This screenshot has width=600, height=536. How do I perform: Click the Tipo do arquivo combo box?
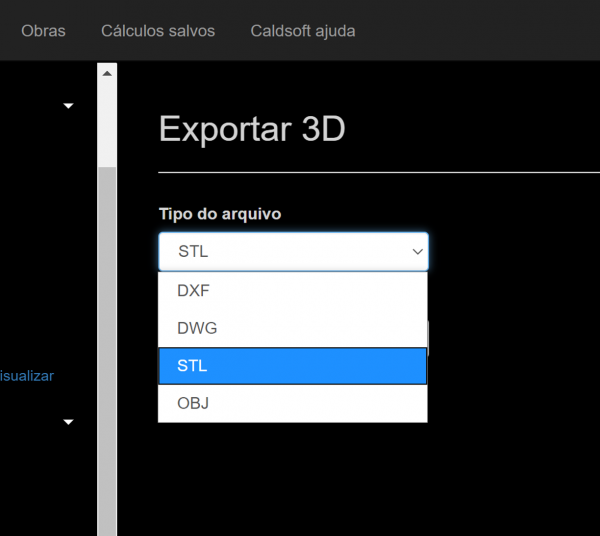click(293, 252)
